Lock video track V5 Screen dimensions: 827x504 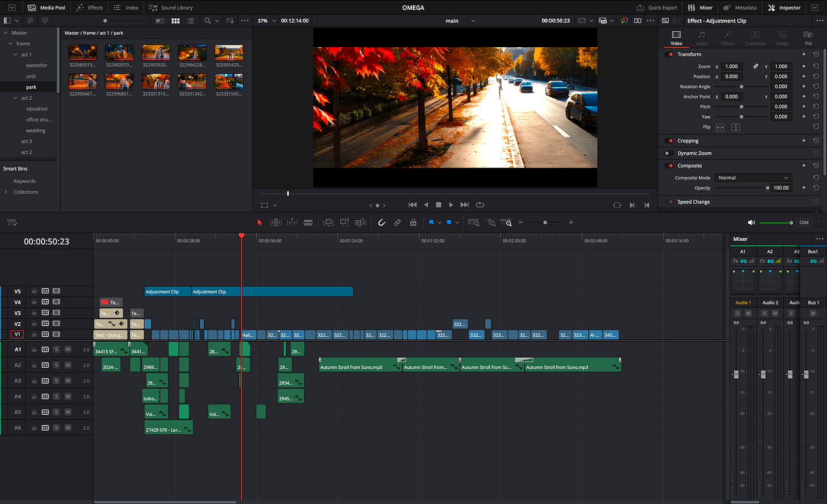coord(34,291)
